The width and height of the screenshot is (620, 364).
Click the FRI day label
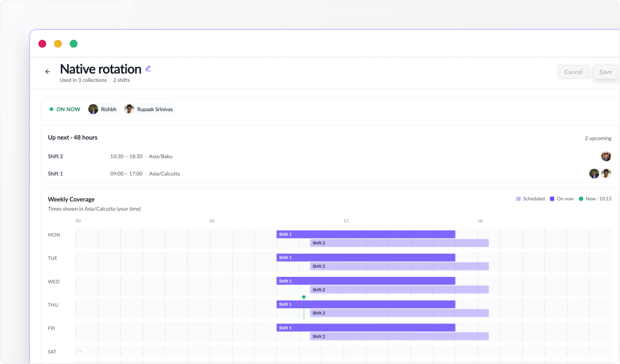(x=51, y=328)
